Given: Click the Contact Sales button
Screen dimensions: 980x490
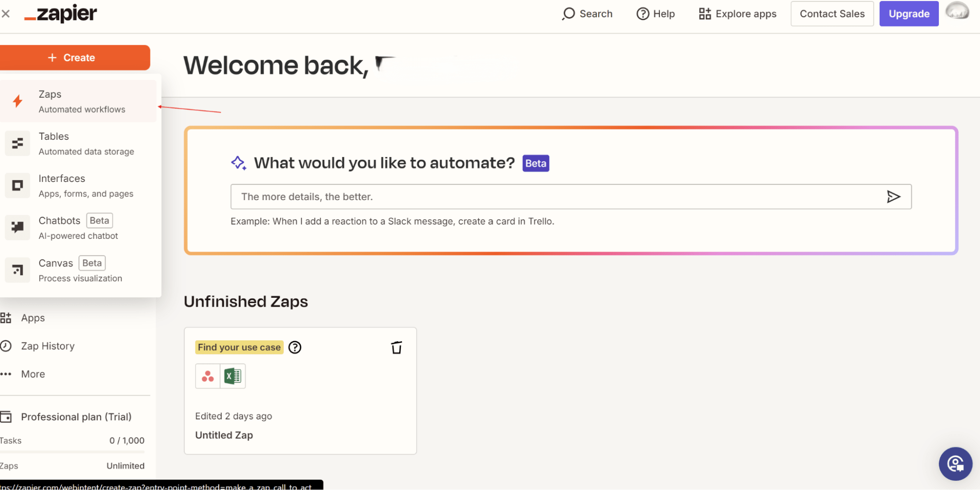Looking at the screenshot, I should pyautogui.click(x=831, y=14).
